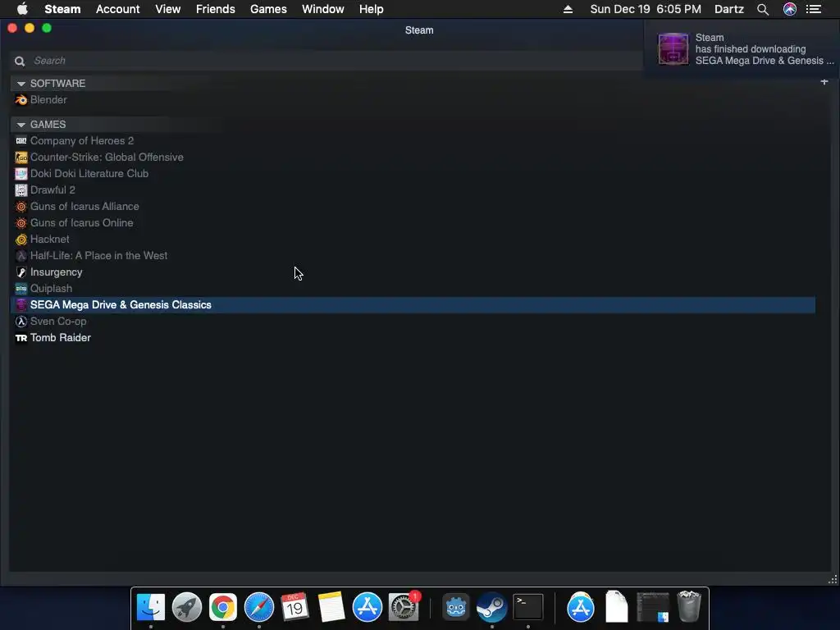Screen dimensions: 840x630
Task: Open the Trash in the Dock
Action: (689, 606)
